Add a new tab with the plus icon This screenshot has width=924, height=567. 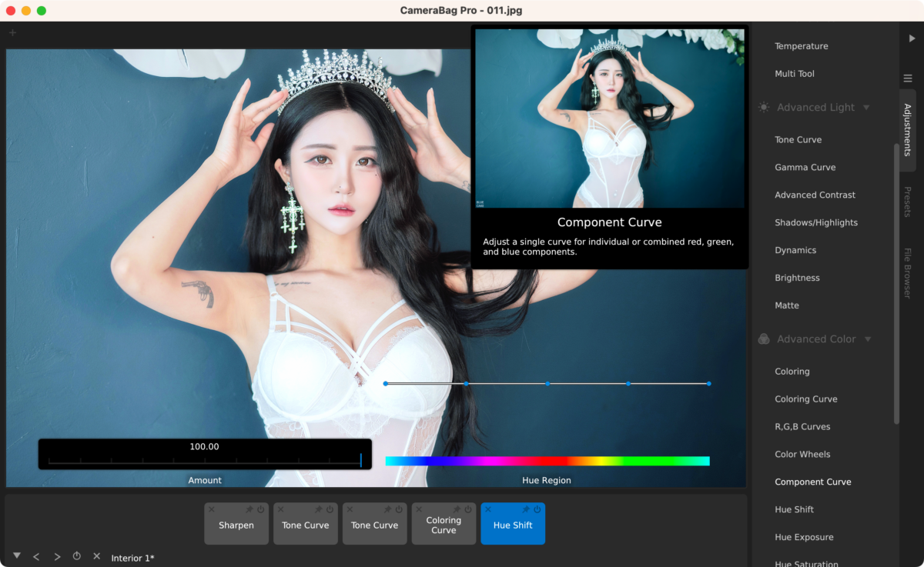tap(12, 33)
